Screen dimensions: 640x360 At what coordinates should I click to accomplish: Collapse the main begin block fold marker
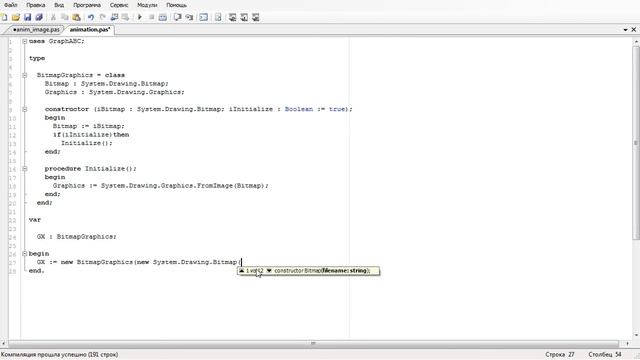click(x=25, y=253)
